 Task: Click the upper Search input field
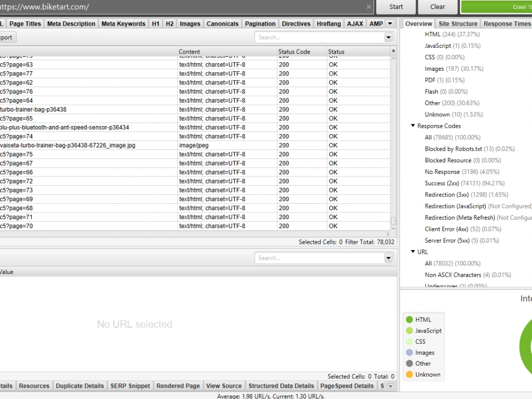320,37
